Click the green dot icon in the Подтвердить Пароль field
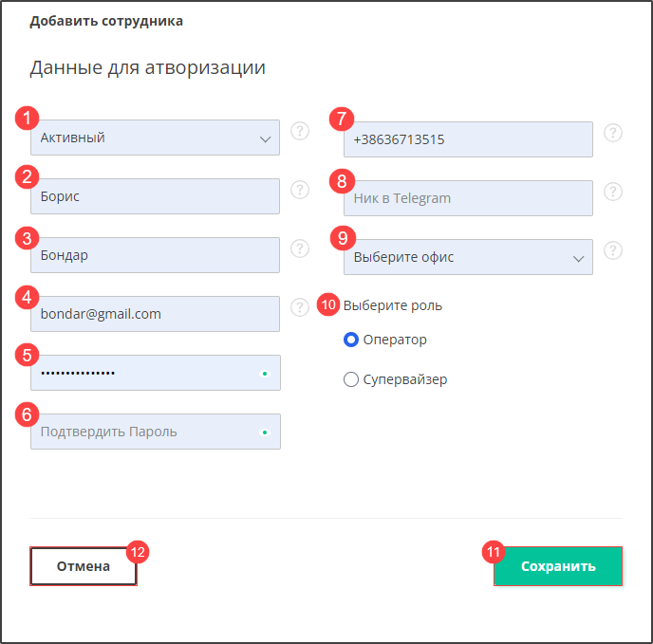This screenshot has width=653, height=644. pyautogui.click(x=265, y=432)
